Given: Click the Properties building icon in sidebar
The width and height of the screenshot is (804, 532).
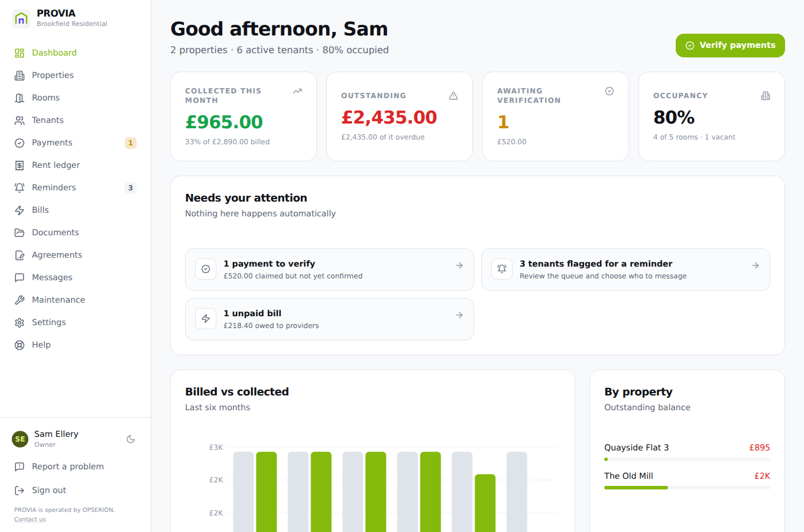Looking at the screenshot, I should coord(20,76).
